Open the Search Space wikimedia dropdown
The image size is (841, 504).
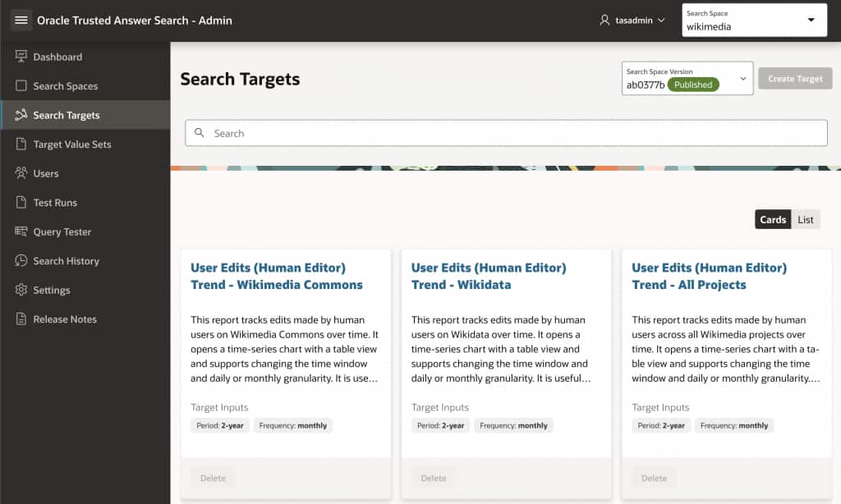[x=754, y=21]
